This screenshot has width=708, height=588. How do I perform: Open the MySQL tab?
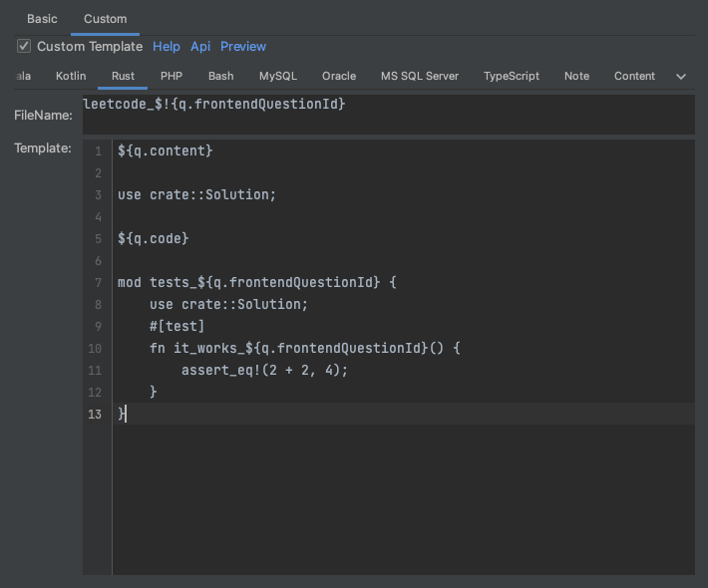click(x=277, y=76)
